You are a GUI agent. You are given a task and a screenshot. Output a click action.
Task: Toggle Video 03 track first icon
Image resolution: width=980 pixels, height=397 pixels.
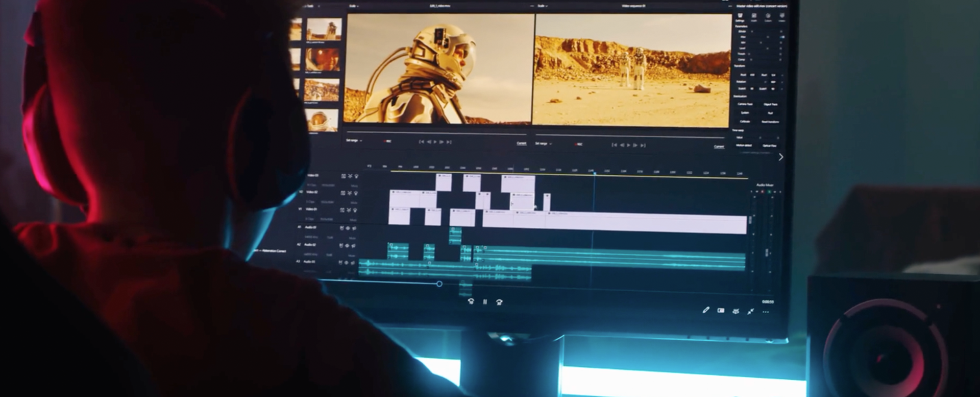(x=344, y=176)
